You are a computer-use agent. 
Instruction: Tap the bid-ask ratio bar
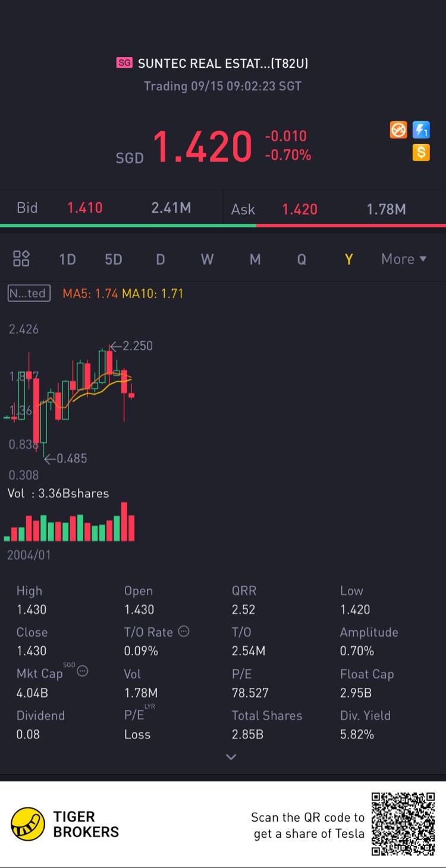[223, 225]
